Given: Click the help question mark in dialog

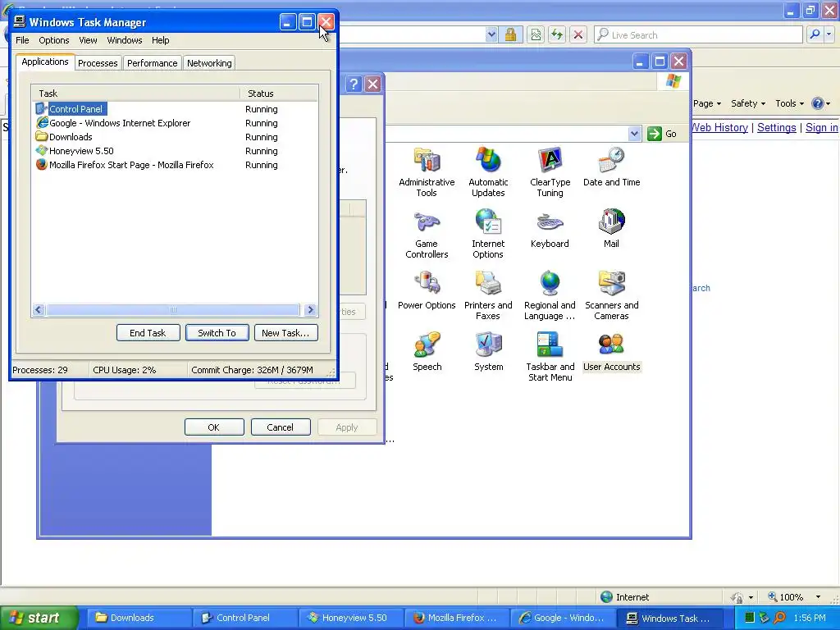Looking at the screenshot, I should pos(353,84).
